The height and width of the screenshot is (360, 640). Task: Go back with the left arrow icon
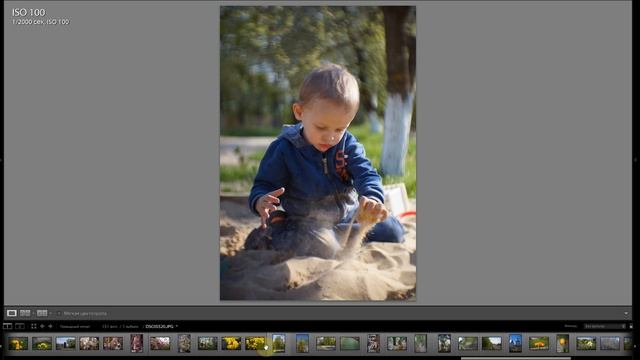tap(42, 326)
